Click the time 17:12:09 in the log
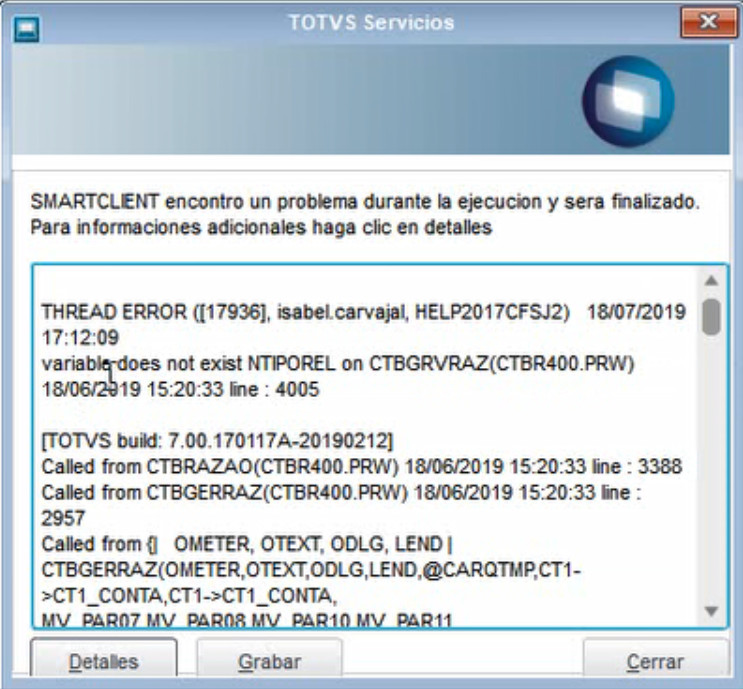The width and height of the screenshot is (743, 689). pos(80,338)
